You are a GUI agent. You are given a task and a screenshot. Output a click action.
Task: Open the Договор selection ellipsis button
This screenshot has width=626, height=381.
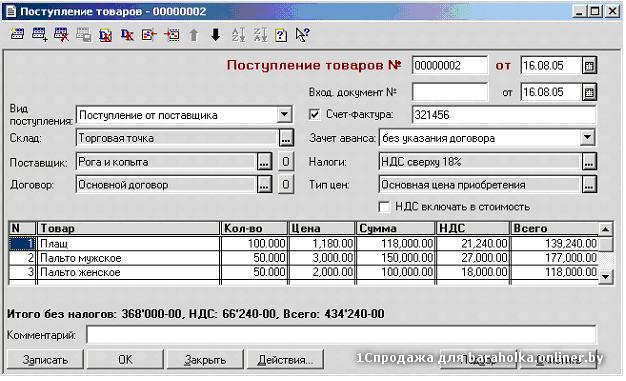point(264,185)
